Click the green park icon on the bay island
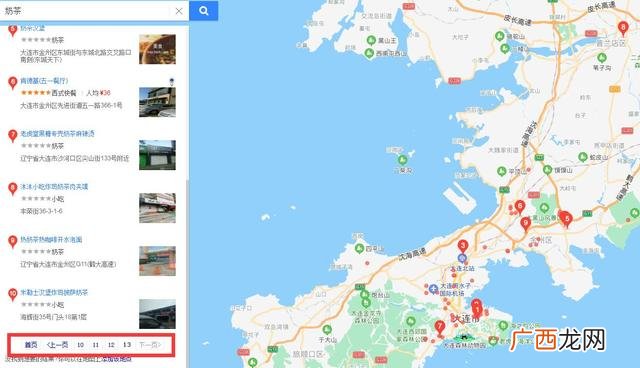The height and width of the screenshot is (368, 640). 402,160
